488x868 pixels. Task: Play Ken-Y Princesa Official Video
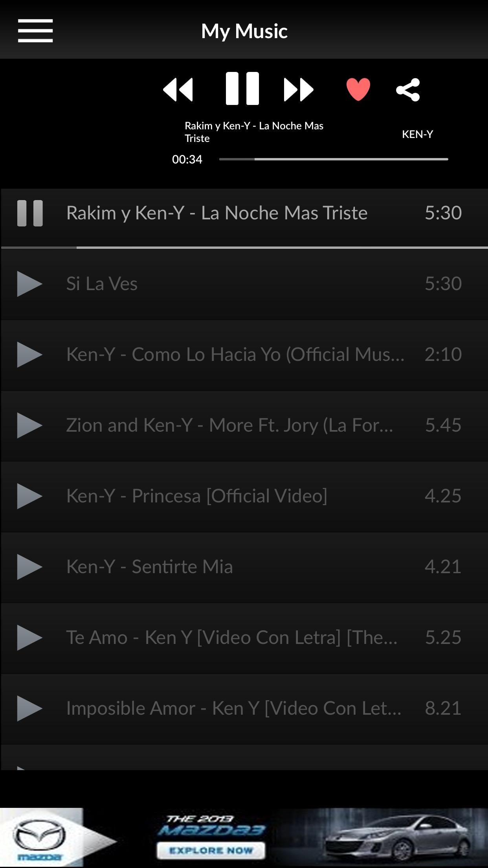[x=30, y=496]
